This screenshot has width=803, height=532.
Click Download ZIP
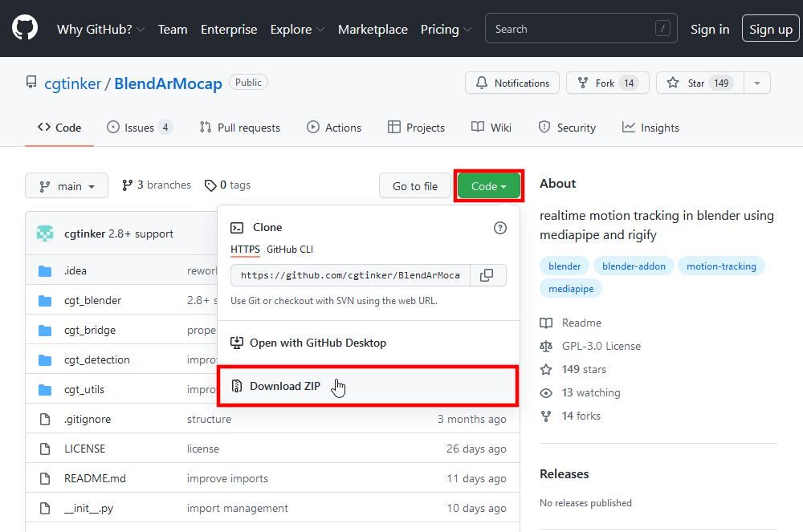(368, 386)
